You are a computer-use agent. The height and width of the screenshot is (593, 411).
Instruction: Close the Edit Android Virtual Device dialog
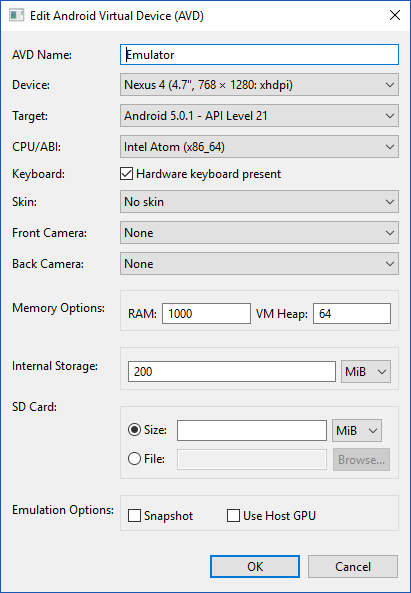coord(395,16)
